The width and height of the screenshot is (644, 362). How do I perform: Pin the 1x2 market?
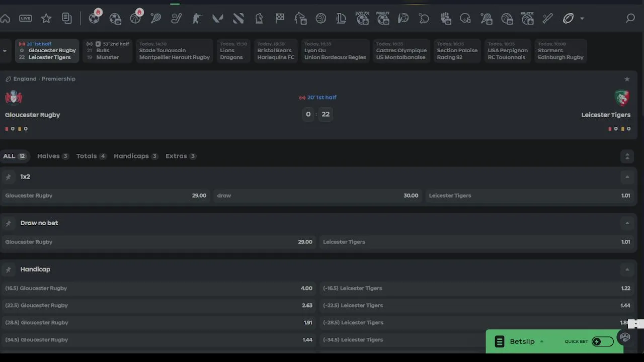coord(8,177)
